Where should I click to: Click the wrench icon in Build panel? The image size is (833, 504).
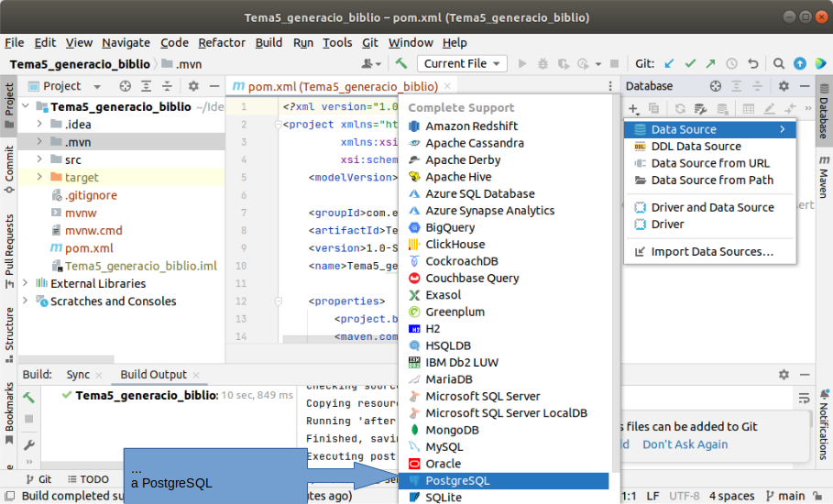click(x=28, y=444)
